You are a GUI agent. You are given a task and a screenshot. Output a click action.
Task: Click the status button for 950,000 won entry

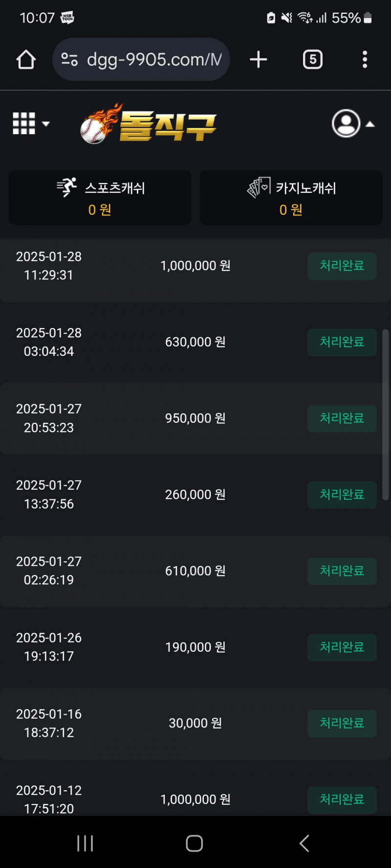[x=342, y=418]
